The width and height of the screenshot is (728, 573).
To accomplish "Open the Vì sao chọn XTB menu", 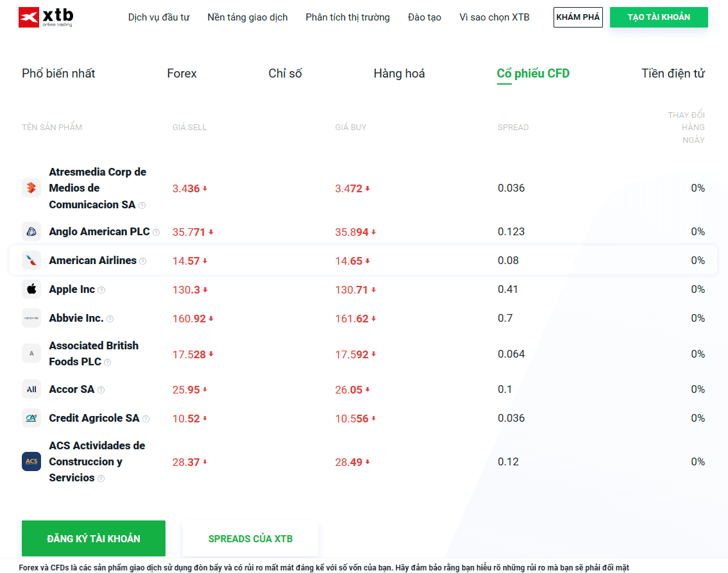I will [x=495, y=17].
